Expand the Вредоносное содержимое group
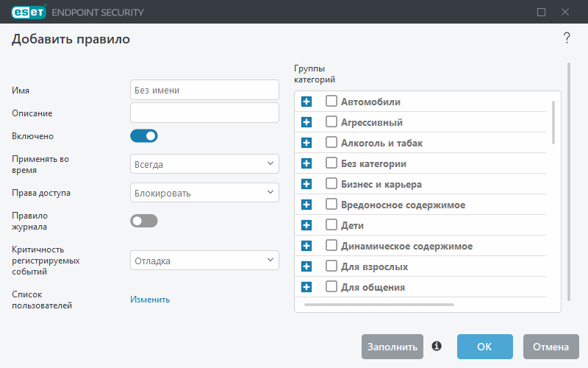Image resolution: width=588 pixels, height=368 pixels. [x=306, y=205]
